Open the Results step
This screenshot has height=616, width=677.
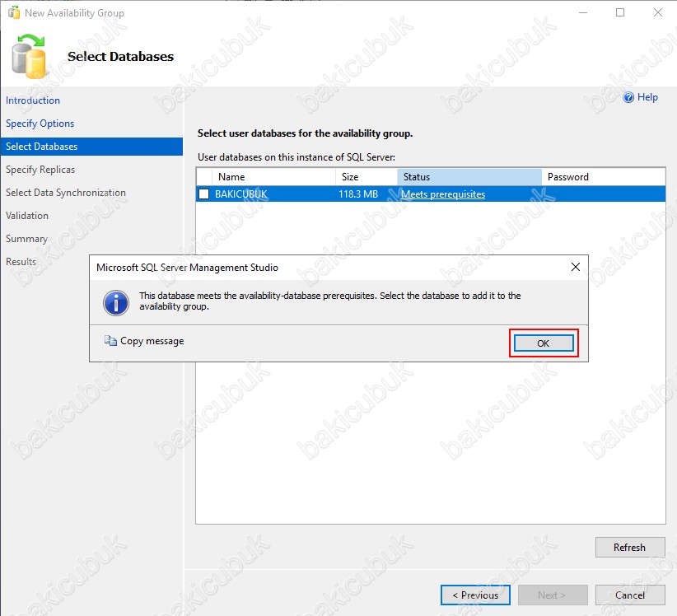(21, 262)
